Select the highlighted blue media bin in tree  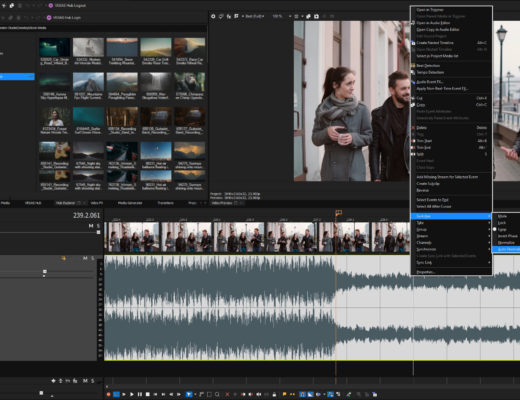click(x=17, y=76)
